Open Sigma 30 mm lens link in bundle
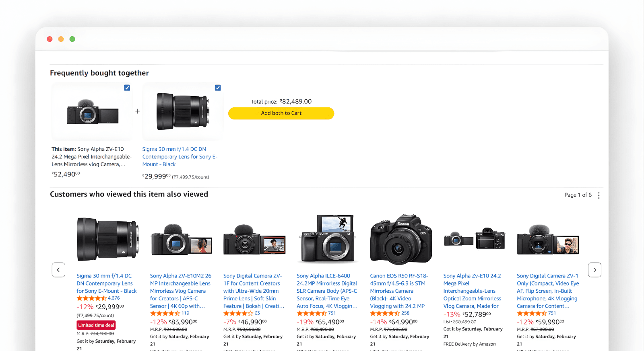Image resolution: width=644 pixels, height=351 pixels. [x=180, y=157]
